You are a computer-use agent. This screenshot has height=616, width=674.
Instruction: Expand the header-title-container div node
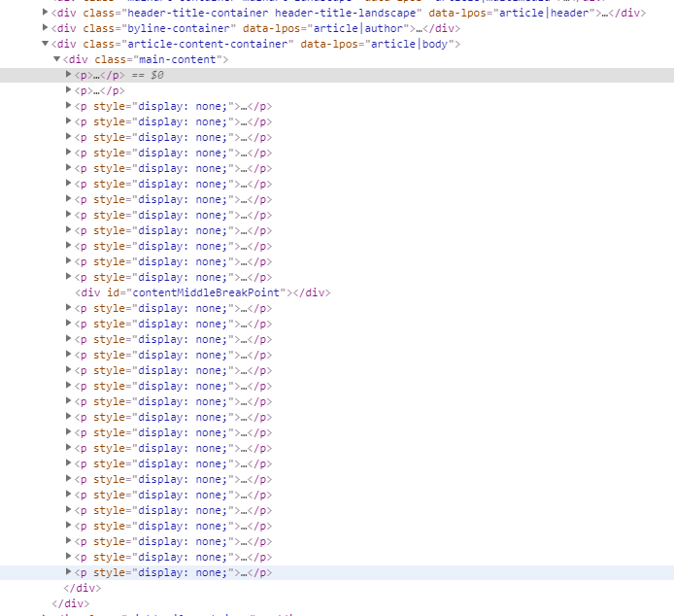(46, 13)
